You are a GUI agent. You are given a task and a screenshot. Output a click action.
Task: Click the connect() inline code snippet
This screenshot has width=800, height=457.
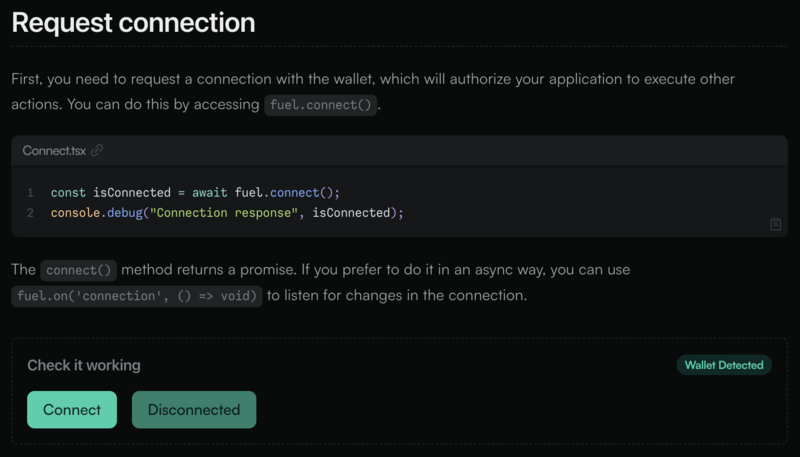tap(79, 270)
